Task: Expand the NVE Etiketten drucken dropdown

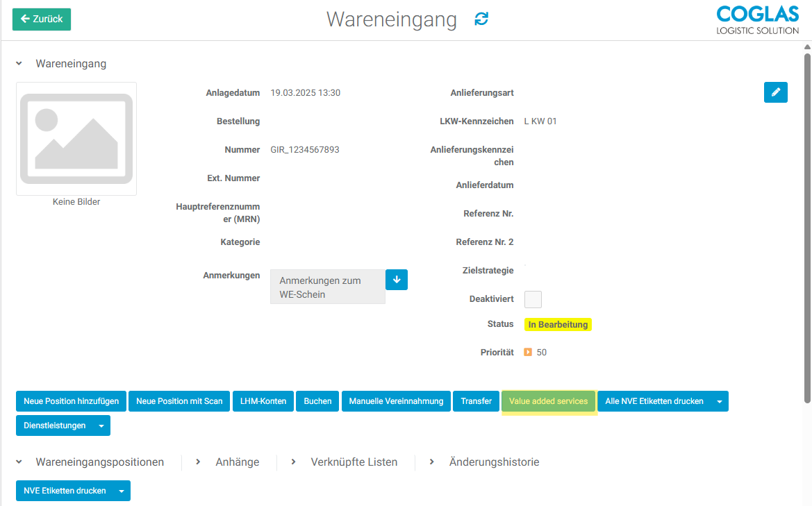Action: [x=123, y=491]
